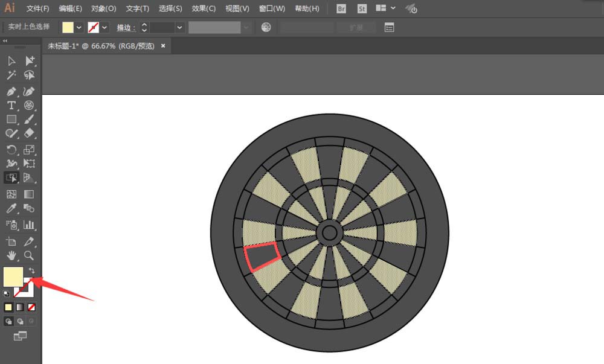Select the Eyedropper tool
Screen dimensions: 604x364
click(x=11, y=208)
